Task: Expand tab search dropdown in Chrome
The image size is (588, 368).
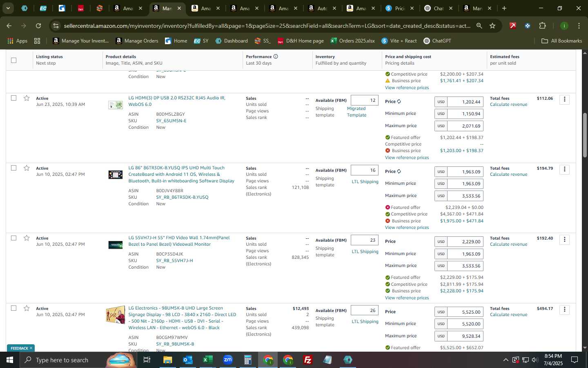Action: click(x=8, y=8)
